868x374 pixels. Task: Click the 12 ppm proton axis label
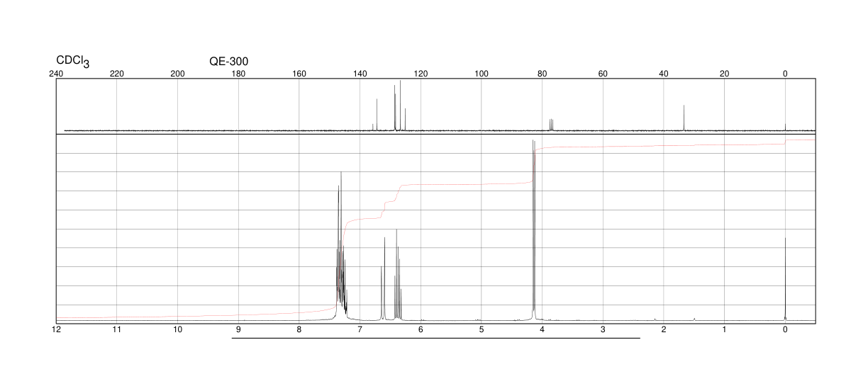click(x=56, y=330)
